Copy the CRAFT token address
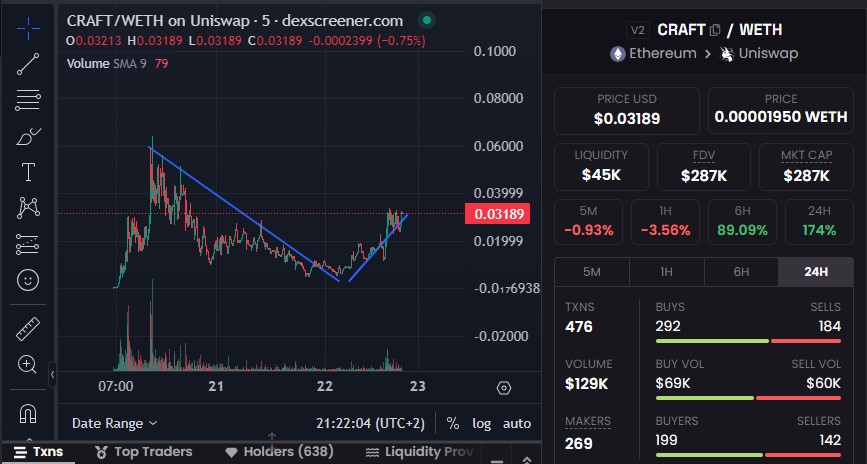This screenshot has width=867, height=464. coord(715,30)
